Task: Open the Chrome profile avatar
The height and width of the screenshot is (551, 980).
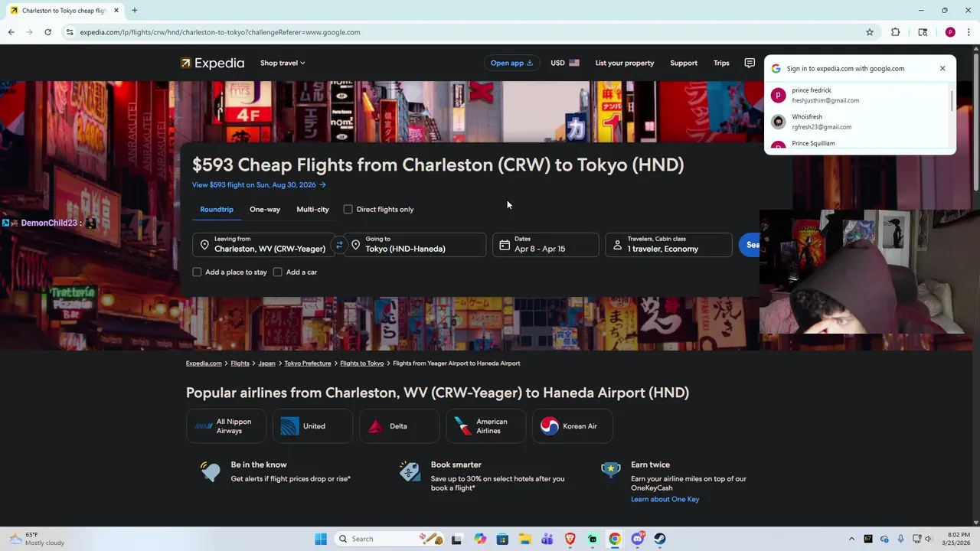Action: (x=950, y=32)
